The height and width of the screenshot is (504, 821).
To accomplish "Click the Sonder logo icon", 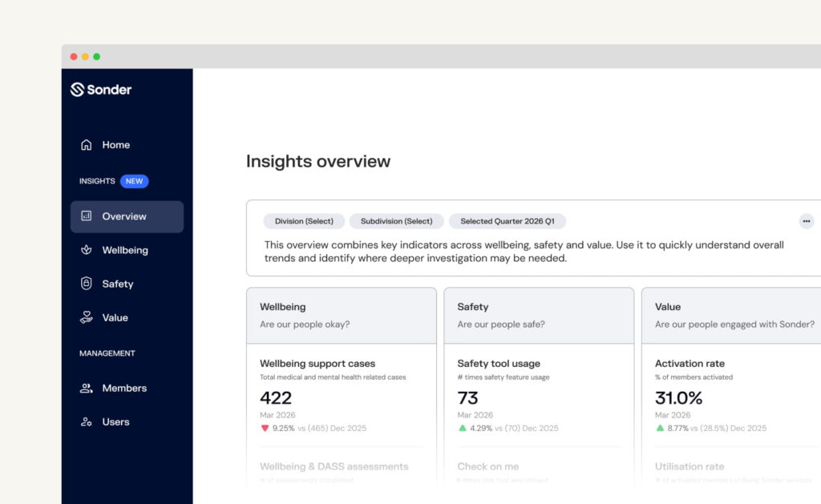I will coord(78,90).
